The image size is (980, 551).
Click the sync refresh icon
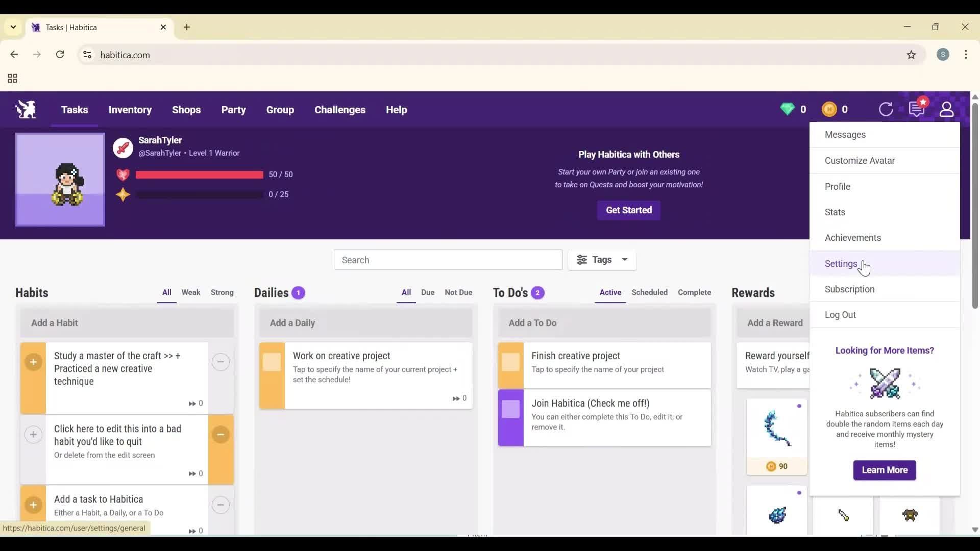pyautogui.click(x=886, y=109)
